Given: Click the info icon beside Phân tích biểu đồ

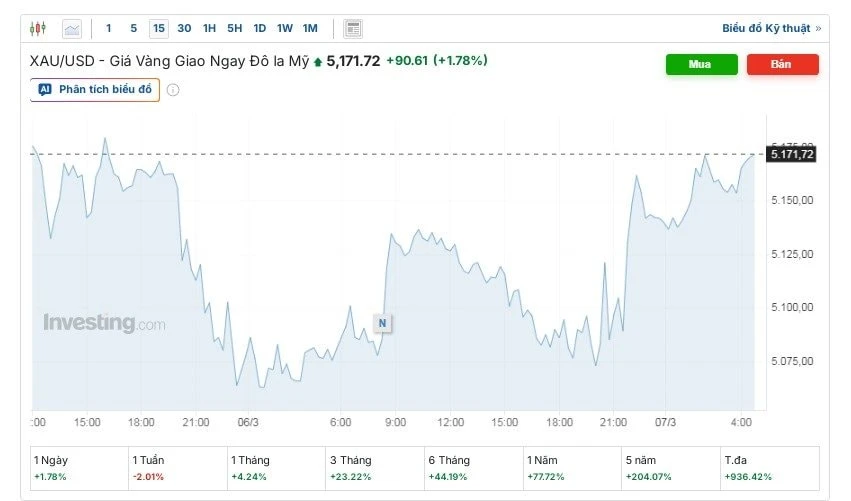Looking at the screenshot, I should tap(173, 90).
